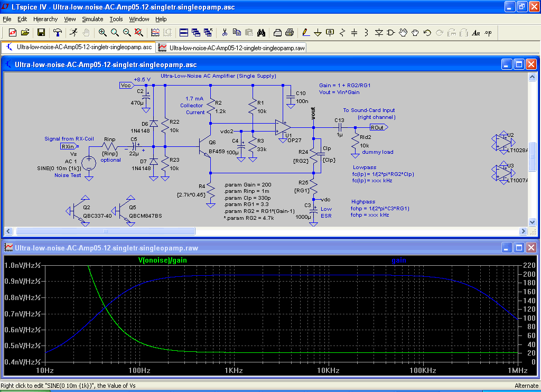Viewport: 541px width, 392px height.
Task: Click the schematic scrollbar down arrow
Action: point(533,222)
